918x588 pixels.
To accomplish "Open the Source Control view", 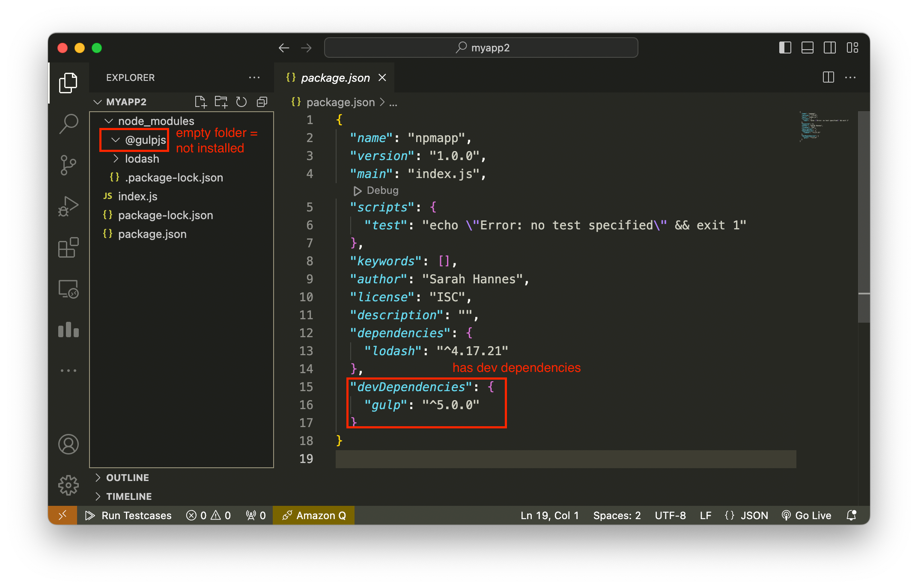I will (x=68, y=165).
